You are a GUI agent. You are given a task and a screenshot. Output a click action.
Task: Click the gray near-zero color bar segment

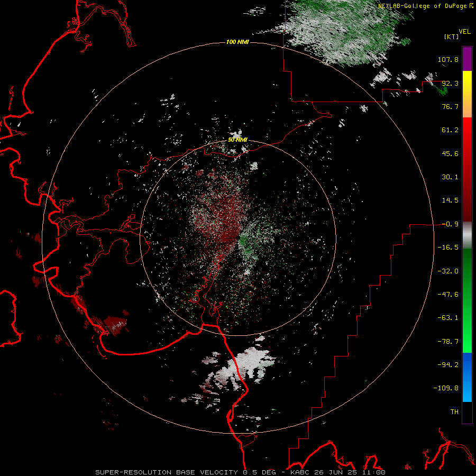click(467, 235)
